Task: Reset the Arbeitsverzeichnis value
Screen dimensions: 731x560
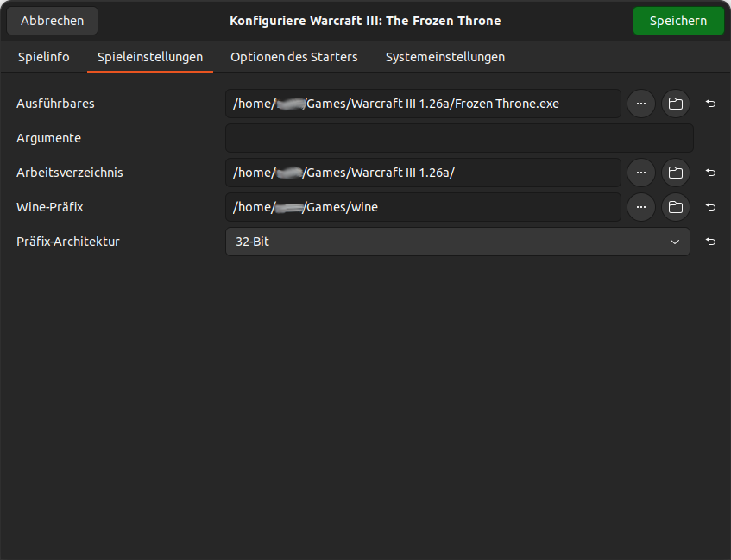Action: [x=710, y=173]
